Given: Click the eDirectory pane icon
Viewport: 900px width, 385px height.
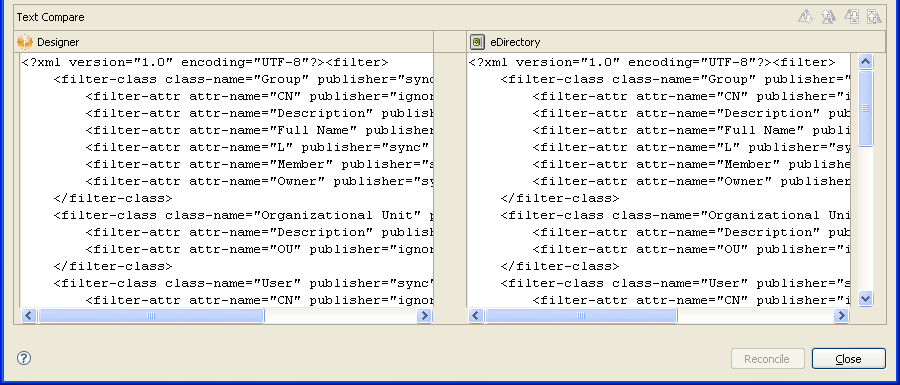Looking at the screenshot, I should click(x=477, y=42).
